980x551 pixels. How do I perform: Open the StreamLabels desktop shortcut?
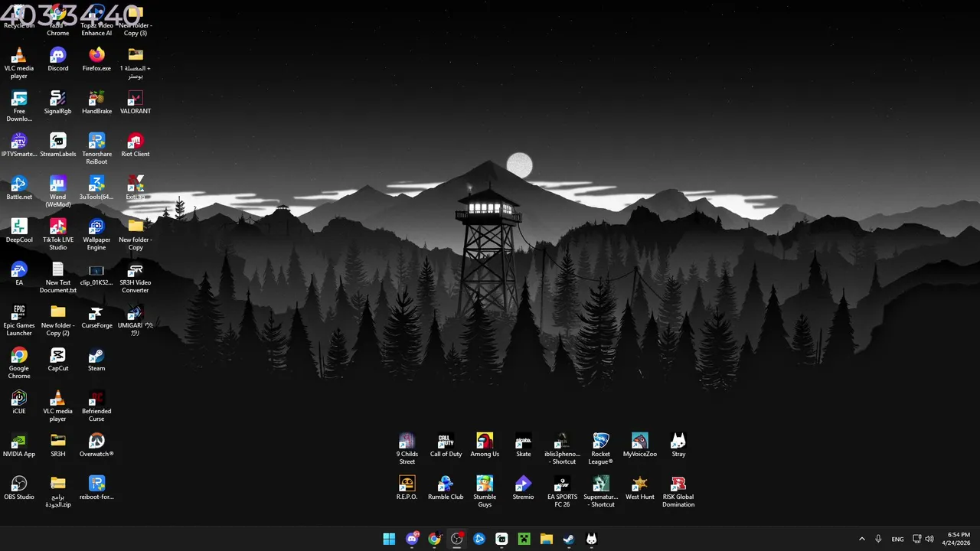(x=57, y=145)
